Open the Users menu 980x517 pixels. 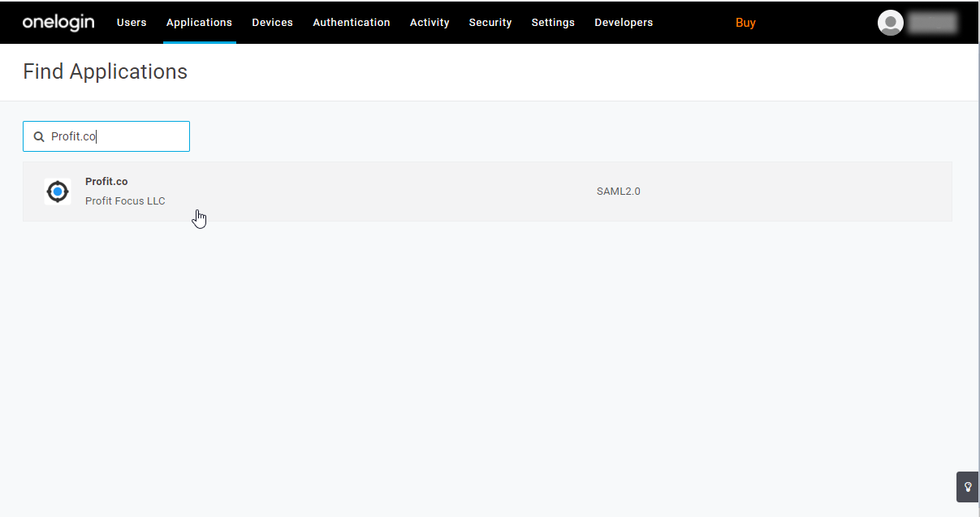coord(132,23)
